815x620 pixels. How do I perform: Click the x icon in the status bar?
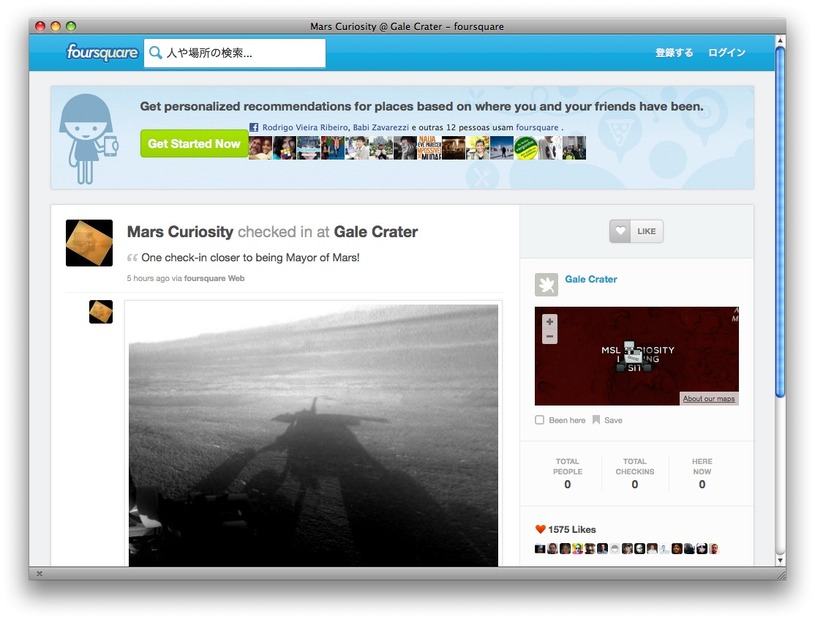pyautogui.click(x=39, y=574)
